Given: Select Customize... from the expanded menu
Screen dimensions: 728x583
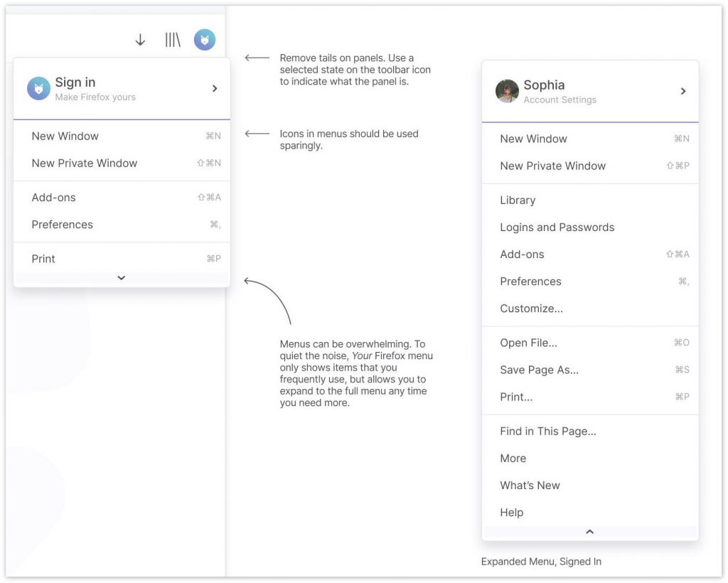Looking at the screenshot, I should pos(530,308).
